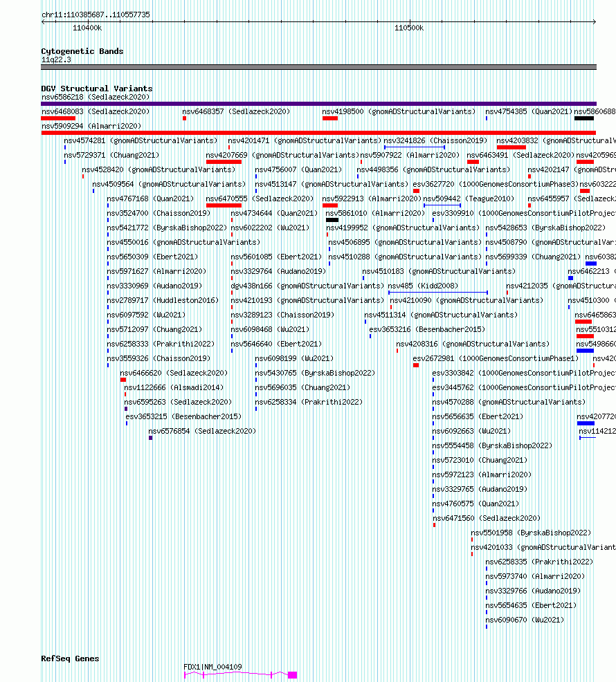Click esv2672981 1000GenomesConsortiumPhase1 label
616x682 pixels.
496,358
